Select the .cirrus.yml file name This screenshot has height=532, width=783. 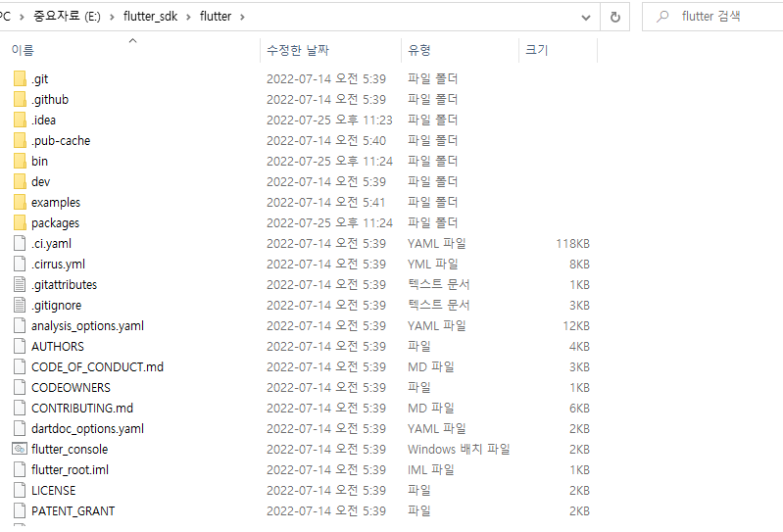coord(58,264)
